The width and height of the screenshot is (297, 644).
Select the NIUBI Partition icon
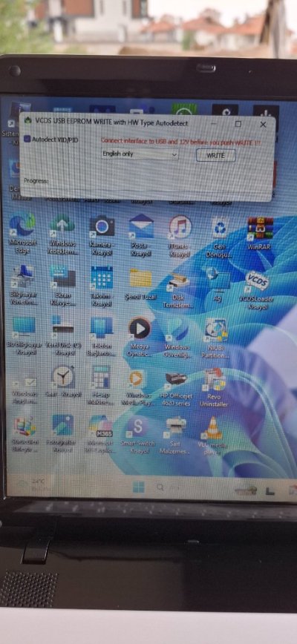coord(215,338)
